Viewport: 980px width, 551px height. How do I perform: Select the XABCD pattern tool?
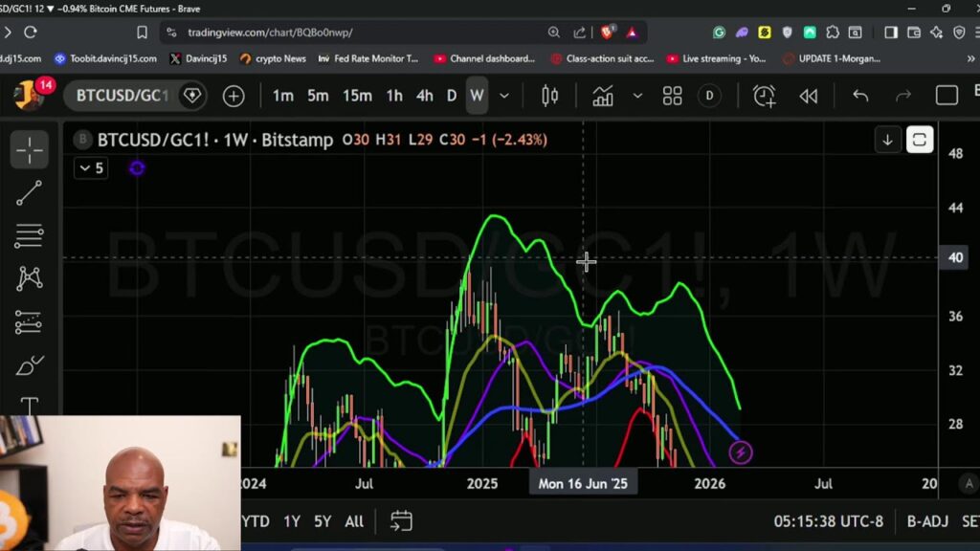pos(30,278)
